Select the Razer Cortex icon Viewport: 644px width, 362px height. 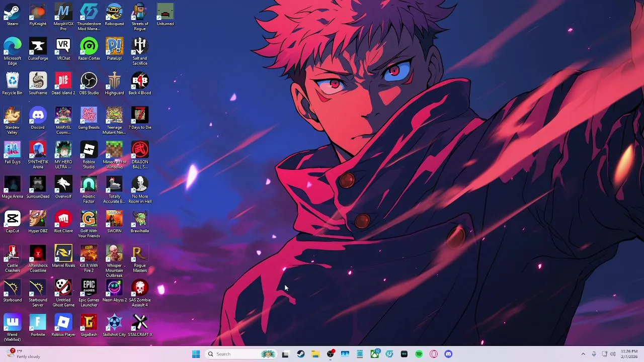tap(89, 50)
